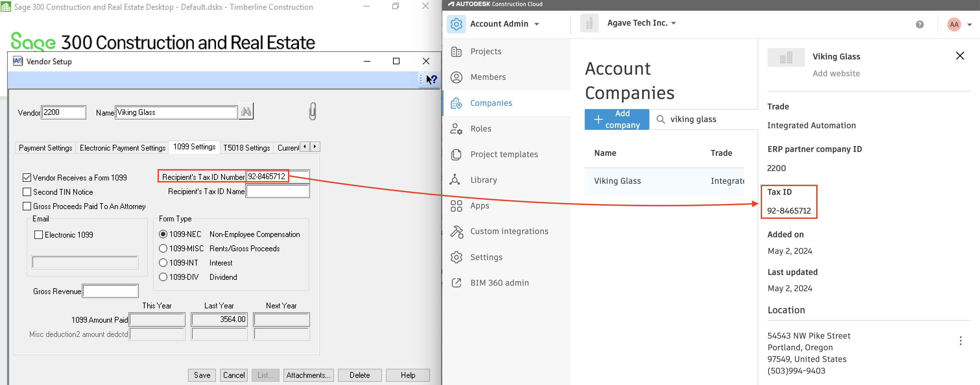Click the Members sidebar icon

[456, 77]
